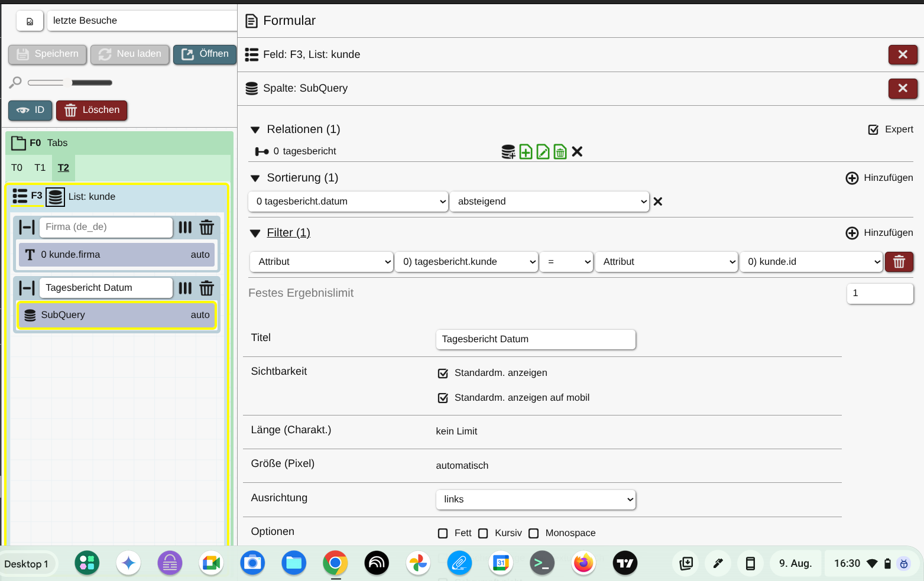Click the Öffnen button
This screenshot has height=581, width=924.
(x=205, y=54)
